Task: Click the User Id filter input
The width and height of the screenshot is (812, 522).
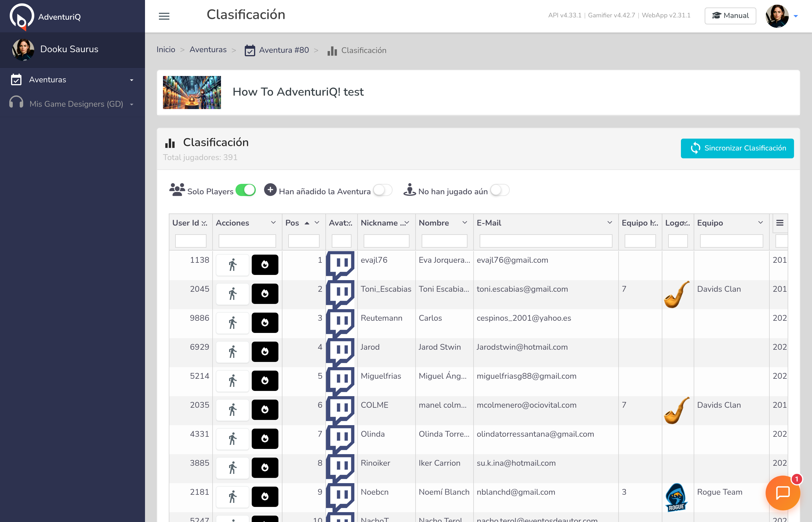Action: point(191,241)
